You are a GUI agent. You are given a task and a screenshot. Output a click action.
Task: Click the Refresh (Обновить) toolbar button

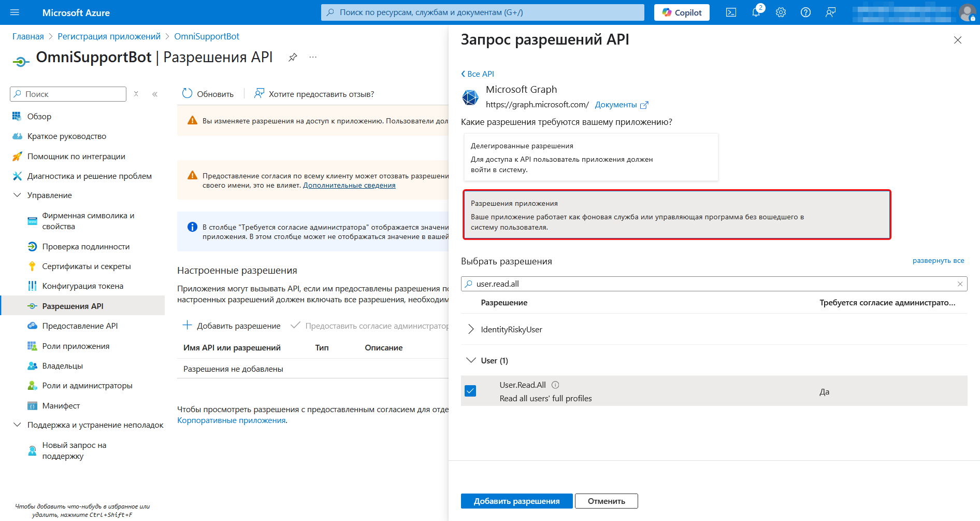tap(208, 94)
